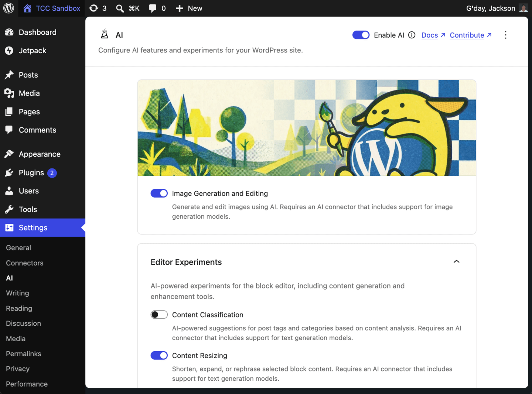Open TCC Sandbox home icon
This screenshot has height=394, width=532.
(27, 8)
